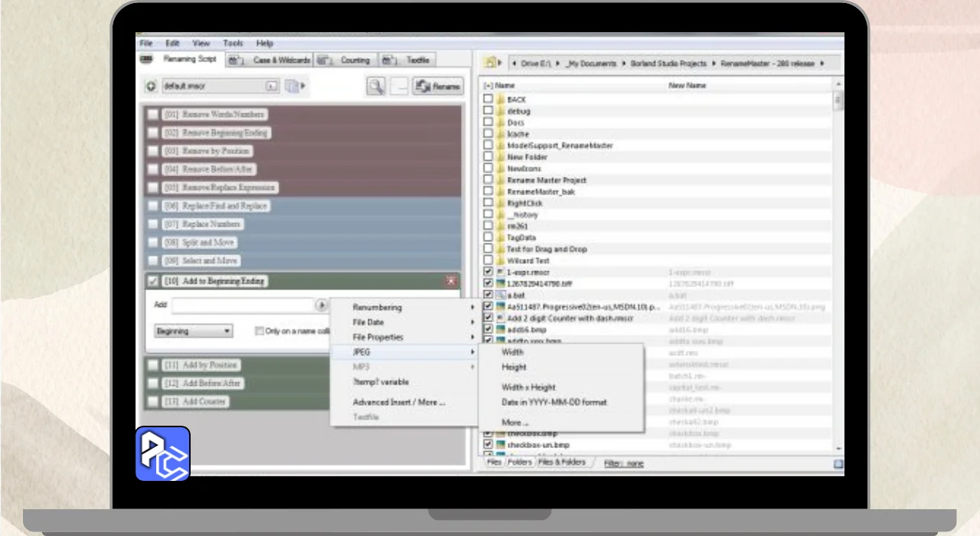Open the Beginning position dropdown

(194, 332)
